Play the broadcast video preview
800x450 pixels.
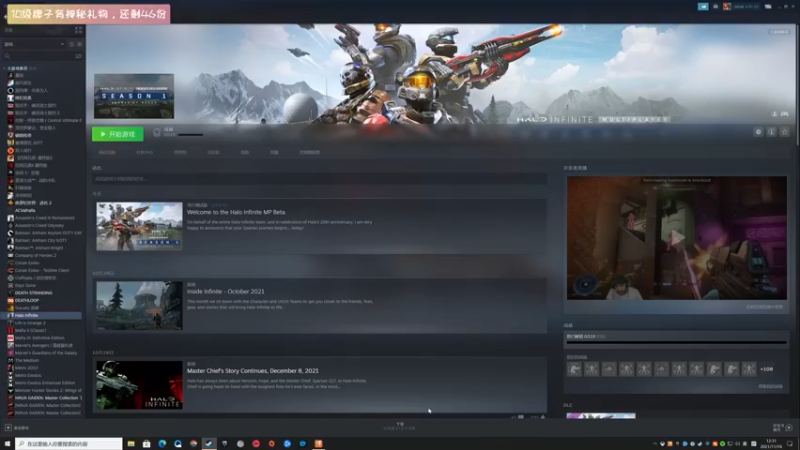tap(677, 238)
